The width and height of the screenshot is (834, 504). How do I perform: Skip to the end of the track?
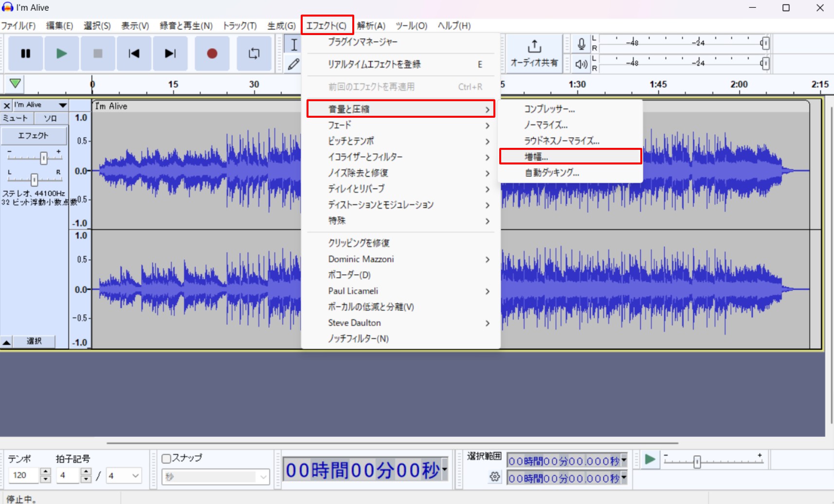tap(170, 54)
